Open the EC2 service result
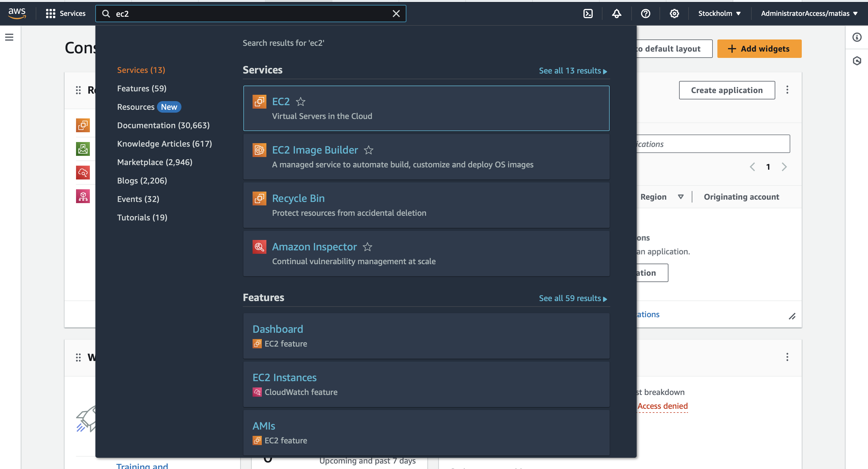The image size is (868, 469). (426, 108)
